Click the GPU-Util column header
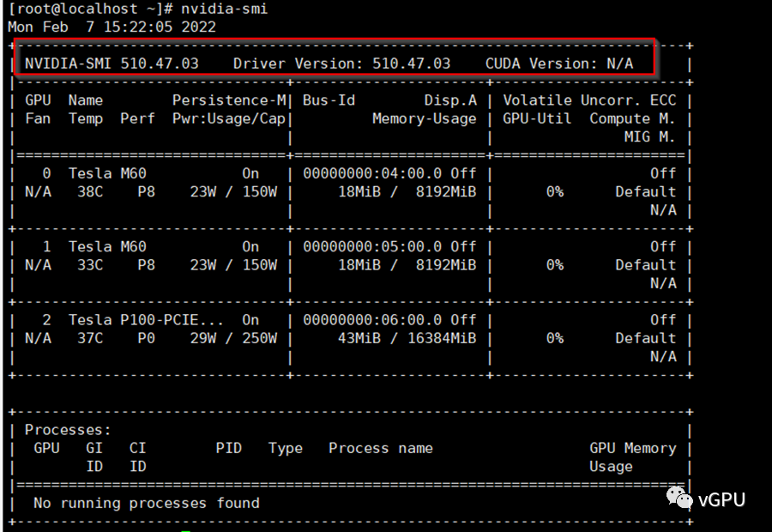 tap(537, 118)
